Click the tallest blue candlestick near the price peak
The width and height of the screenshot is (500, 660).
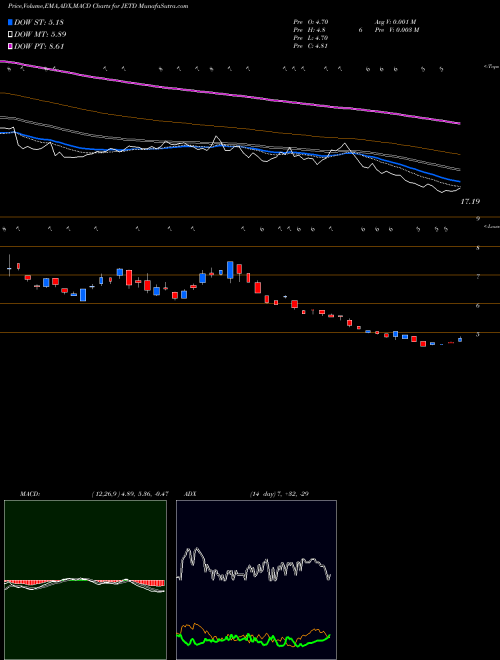pos(230,270)
